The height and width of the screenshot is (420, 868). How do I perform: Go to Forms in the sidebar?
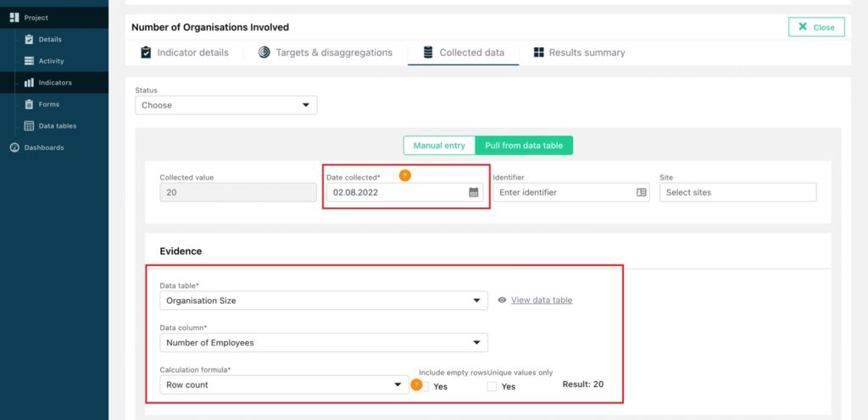click(x=42, y=104)
